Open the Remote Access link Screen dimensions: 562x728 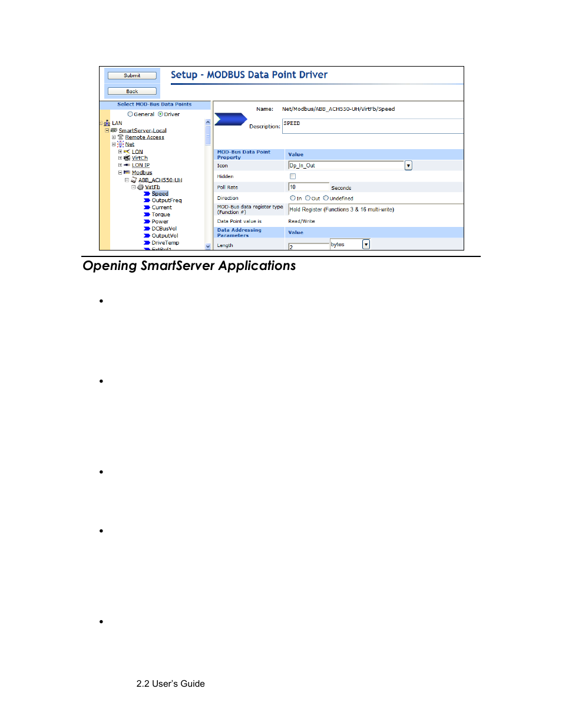coord(144,137)
